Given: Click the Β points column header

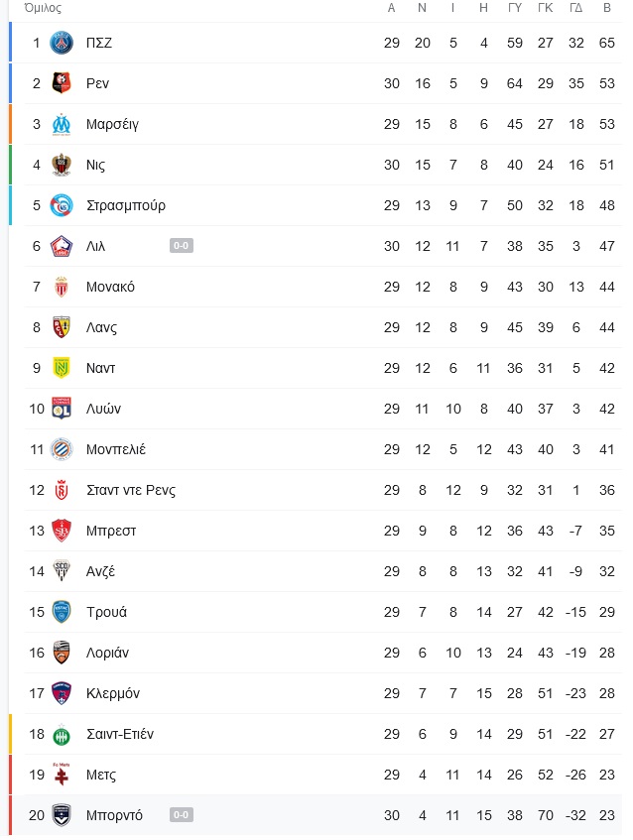Looking at the screenshot, I should (x=607, y=8).
